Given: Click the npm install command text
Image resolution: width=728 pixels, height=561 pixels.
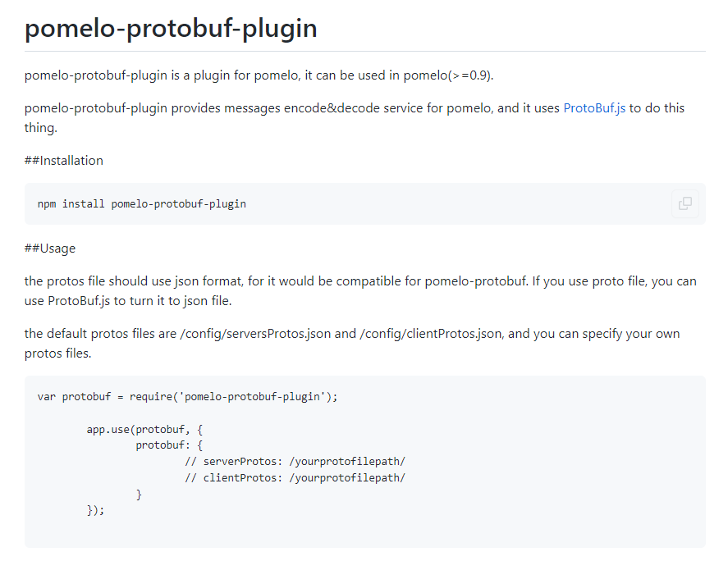Looking at the screenshot, I should pyautogui.click(x=141, y=203).
